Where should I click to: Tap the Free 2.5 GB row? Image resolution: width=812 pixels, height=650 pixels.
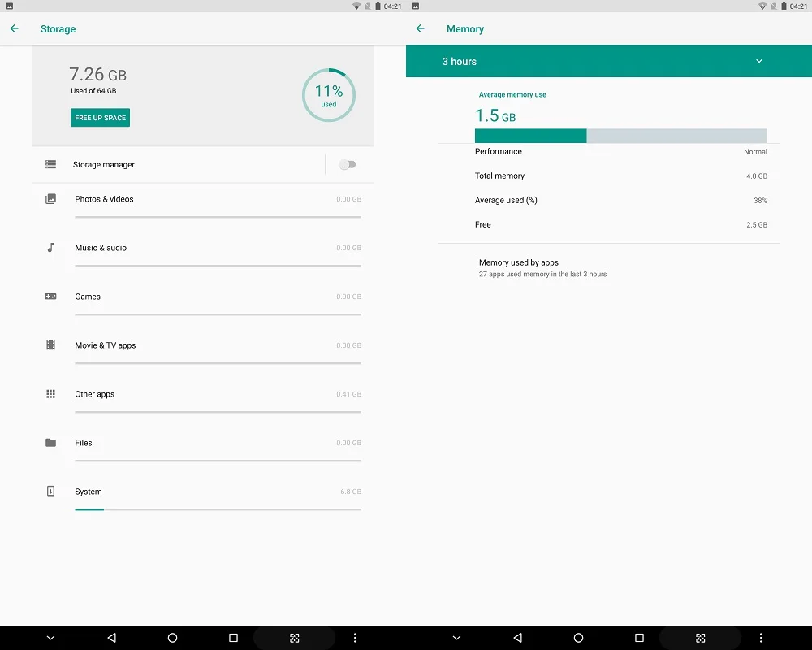click(x=621, y=224)
